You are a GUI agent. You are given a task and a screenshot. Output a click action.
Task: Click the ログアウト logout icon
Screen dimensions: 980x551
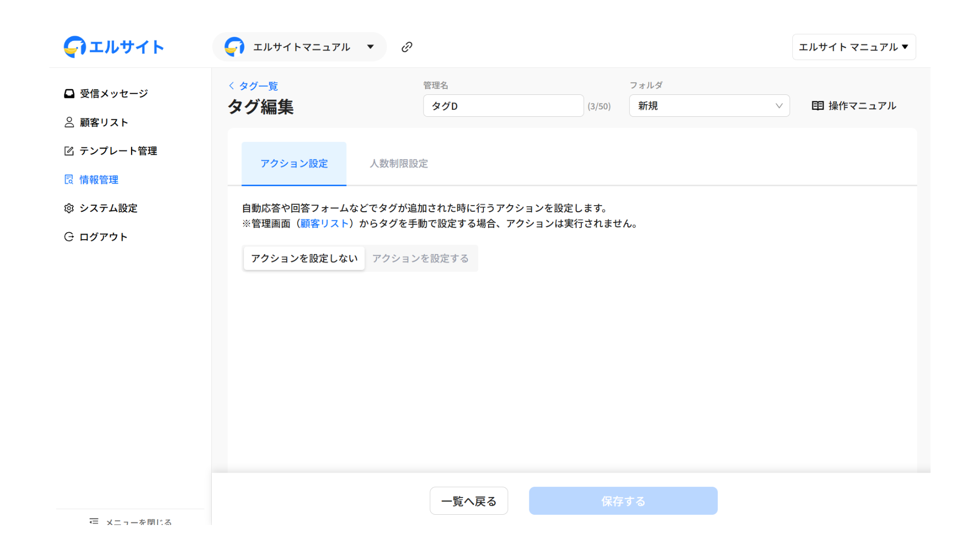69,237
